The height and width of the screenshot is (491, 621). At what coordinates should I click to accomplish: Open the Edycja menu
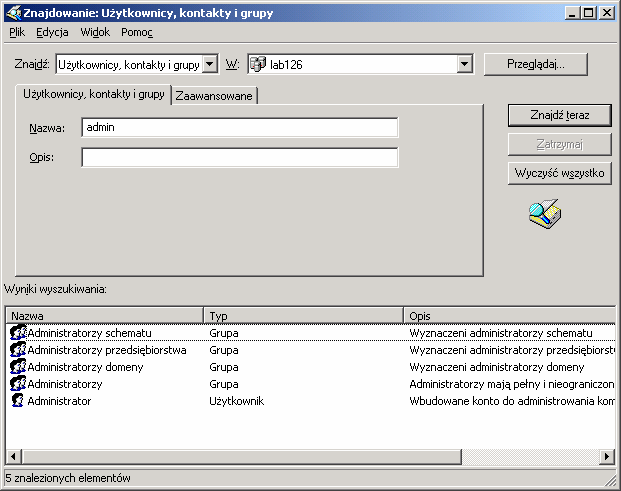52,32
